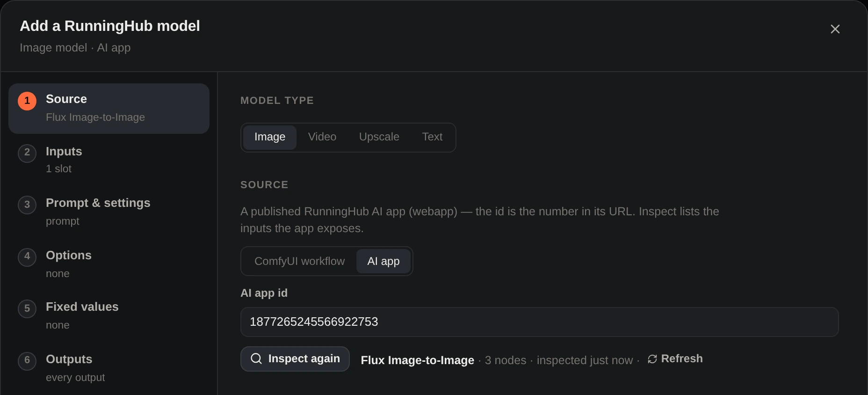The height and width of the screenshot is (395, 868).
Task: Click the Refresh link label
Action: (x=682, y=359)
